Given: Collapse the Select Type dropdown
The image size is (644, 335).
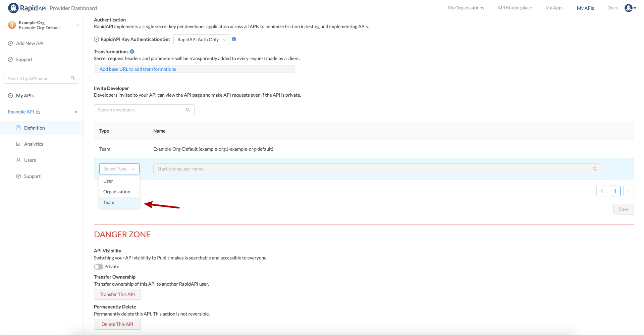Looking at the screenshot, I should tap(119, 169).
